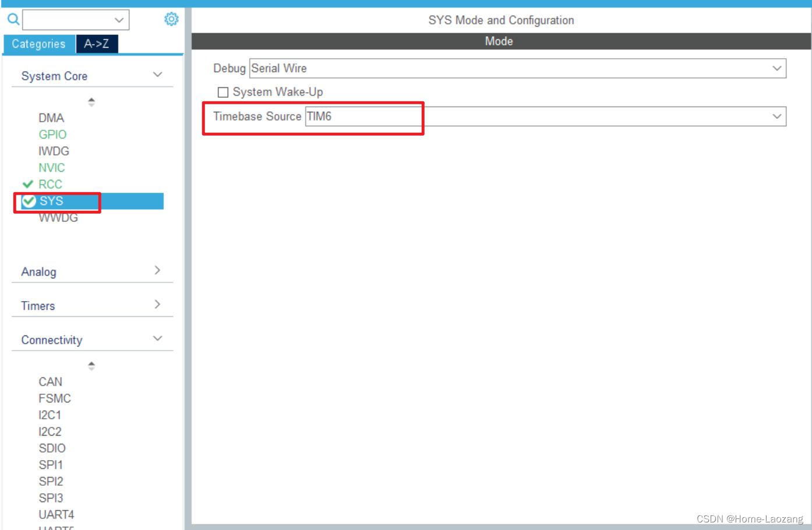
Task: Click the checkmark icon next to RCC
Action: (27, 183)
